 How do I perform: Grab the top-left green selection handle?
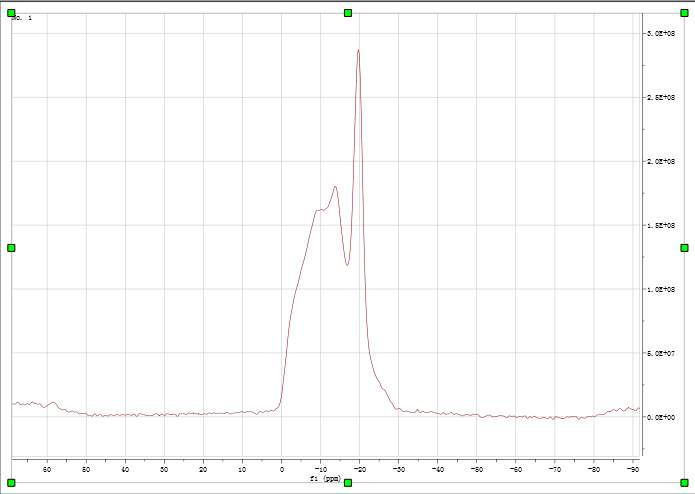click(x=12, y=13)
